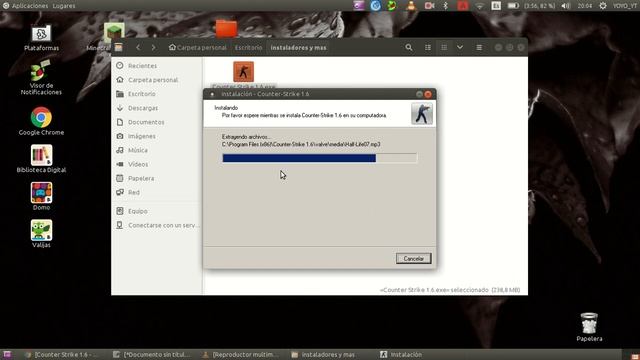Open the Lugares menu
The height and width of the screenshot is (360, 640).
tap(64, 6)
